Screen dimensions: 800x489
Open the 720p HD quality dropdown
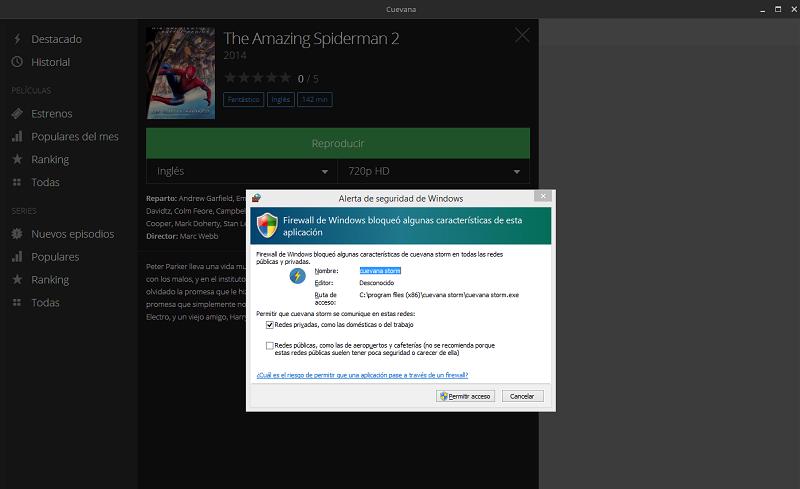pyautogui.click(x=433, y=171)
